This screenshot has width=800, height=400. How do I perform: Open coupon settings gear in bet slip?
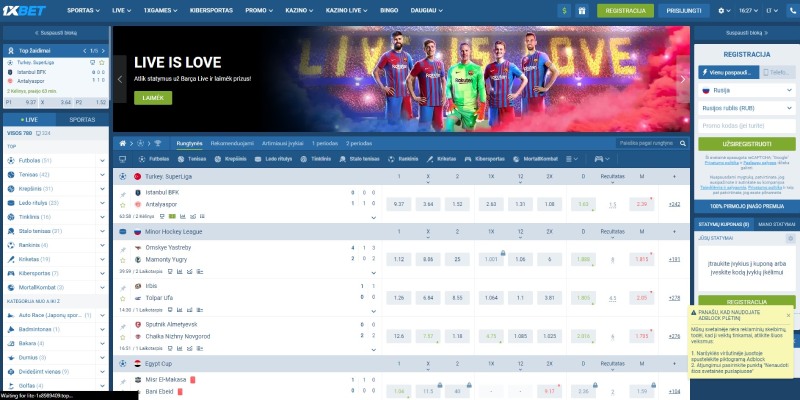[x=790, y=238]
